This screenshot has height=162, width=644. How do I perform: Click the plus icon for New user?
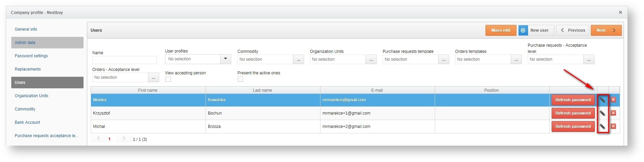pos(523,30)
